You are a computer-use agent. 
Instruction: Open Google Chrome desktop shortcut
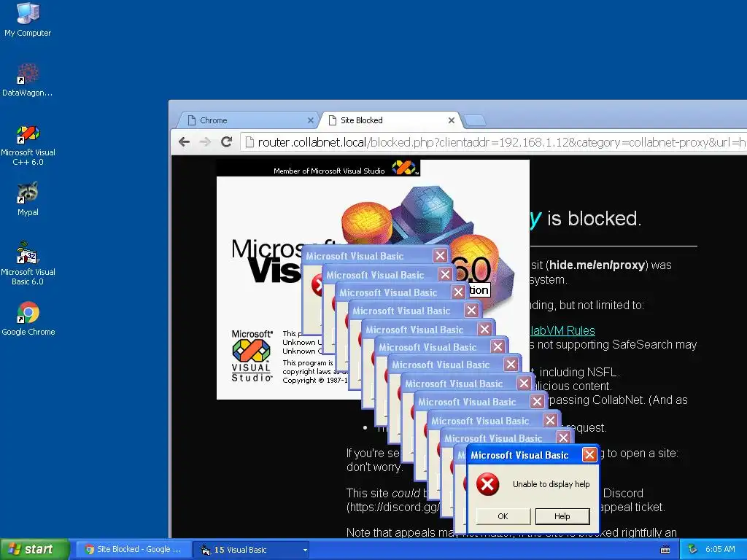28,319
